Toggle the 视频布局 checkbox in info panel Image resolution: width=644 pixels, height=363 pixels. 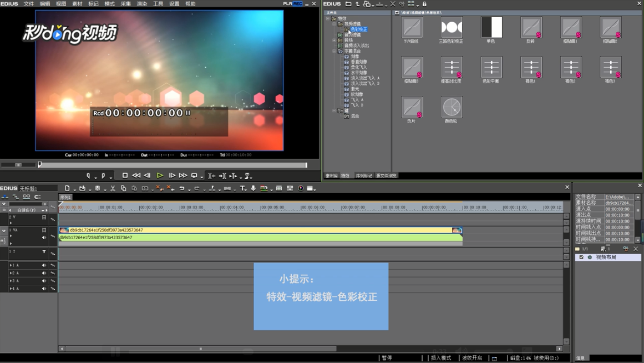(581, 257)
